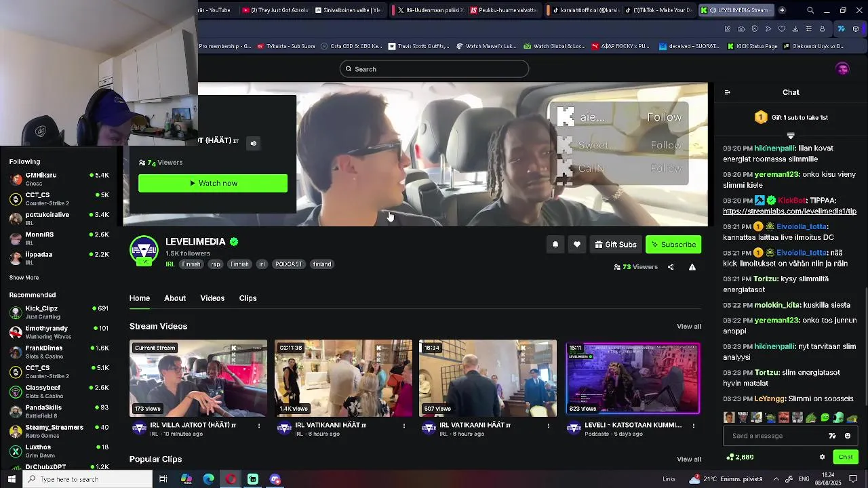Viewport: 868px width, 488px height.
Task: Open options menu for IRL VILLA JATKOT video
Action: [259, 426]
